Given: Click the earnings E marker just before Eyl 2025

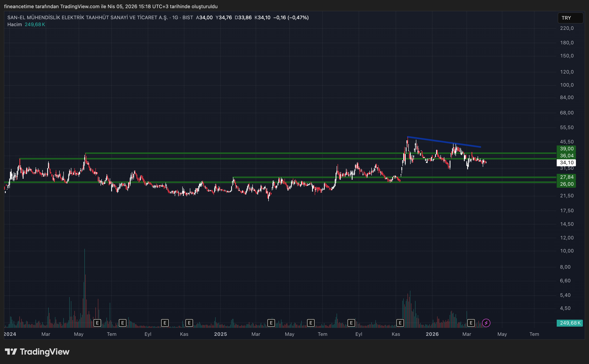Looking at the screenshot, I should pyautogui.click(x=351, y=323).
